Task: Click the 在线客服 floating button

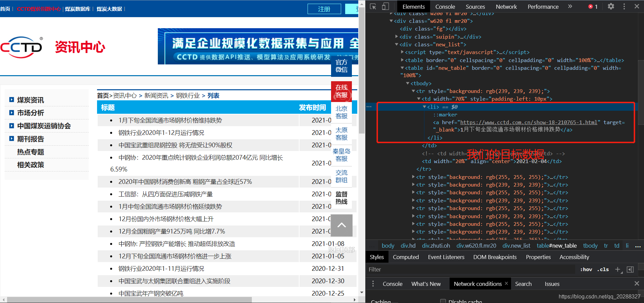Action: pyautogui.click(x=341, y=91)
